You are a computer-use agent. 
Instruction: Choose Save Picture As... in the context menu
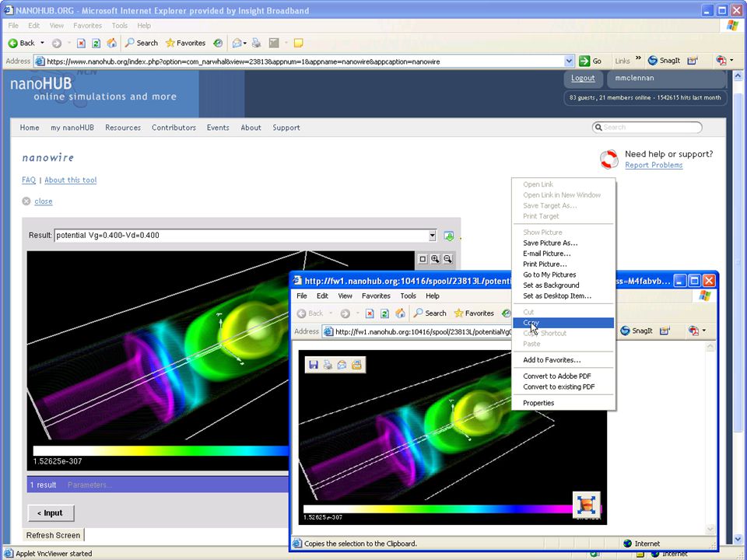(563, 243)
